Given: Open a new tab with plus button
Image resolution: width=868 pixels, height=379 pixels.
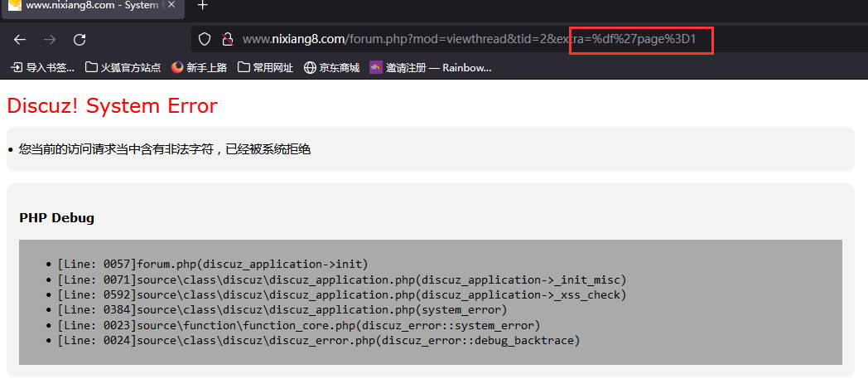Looking at the screenshot, I should point(203,6).
